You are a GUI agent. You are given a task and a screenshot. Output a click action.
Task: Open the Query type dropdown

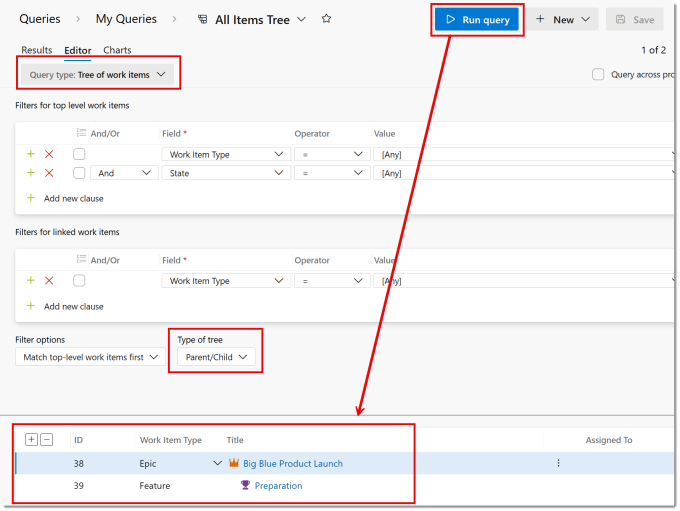(x=98, y=75)
